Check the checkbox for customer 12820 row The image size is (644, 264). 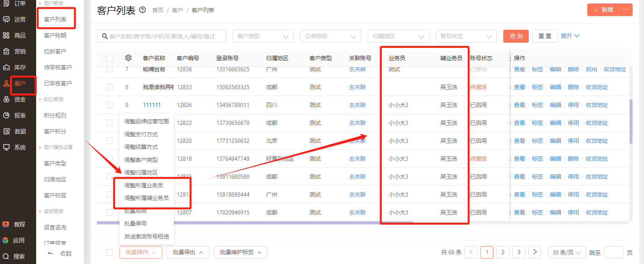[x=110, y=141]
